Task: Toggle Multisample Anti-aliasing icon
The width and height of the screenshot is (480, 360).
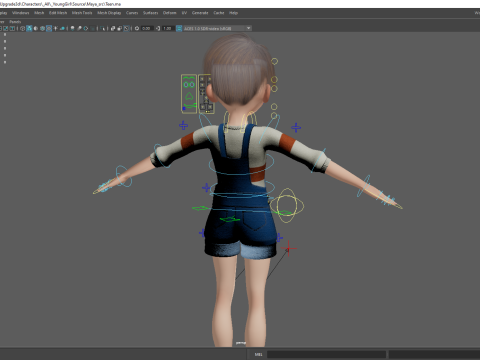Action: tap(86, 28)
